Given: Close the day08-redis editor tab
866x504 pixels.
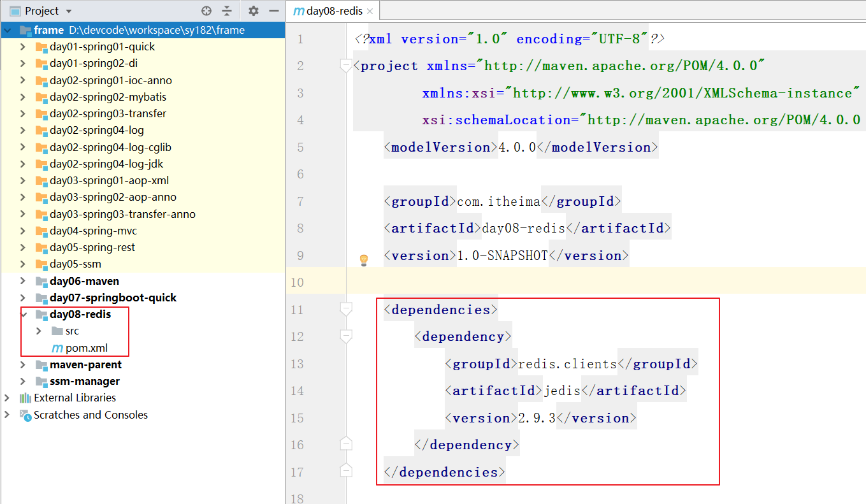Looking at the screenshot, I should pyautogui.click(x=370, y=11).
